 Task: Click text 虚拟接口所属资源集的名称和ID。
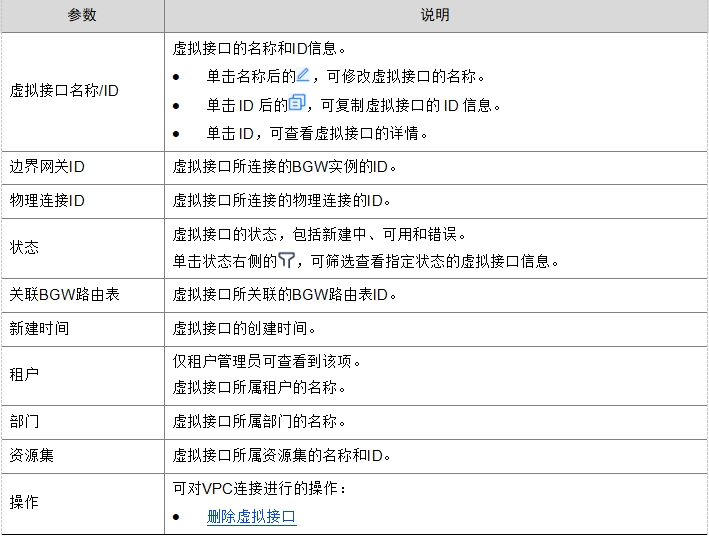pyautogui.click(x=282, y=455)
